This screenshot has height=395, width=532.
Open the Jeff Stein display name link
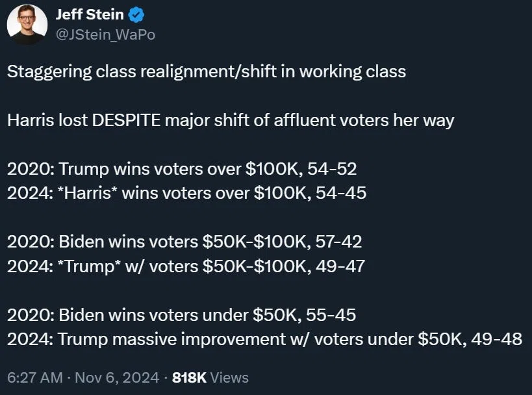90,14
